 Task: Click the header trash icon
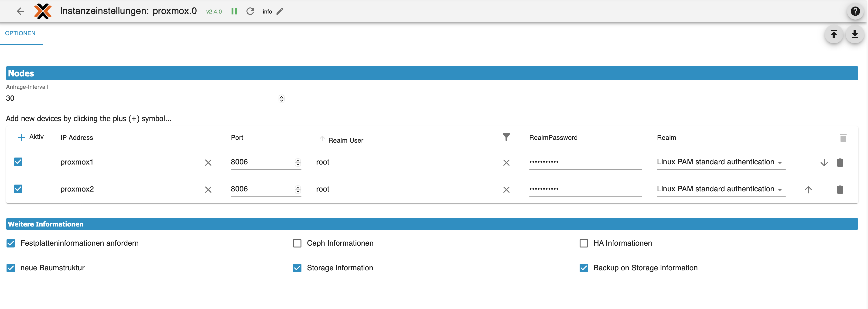843,138
